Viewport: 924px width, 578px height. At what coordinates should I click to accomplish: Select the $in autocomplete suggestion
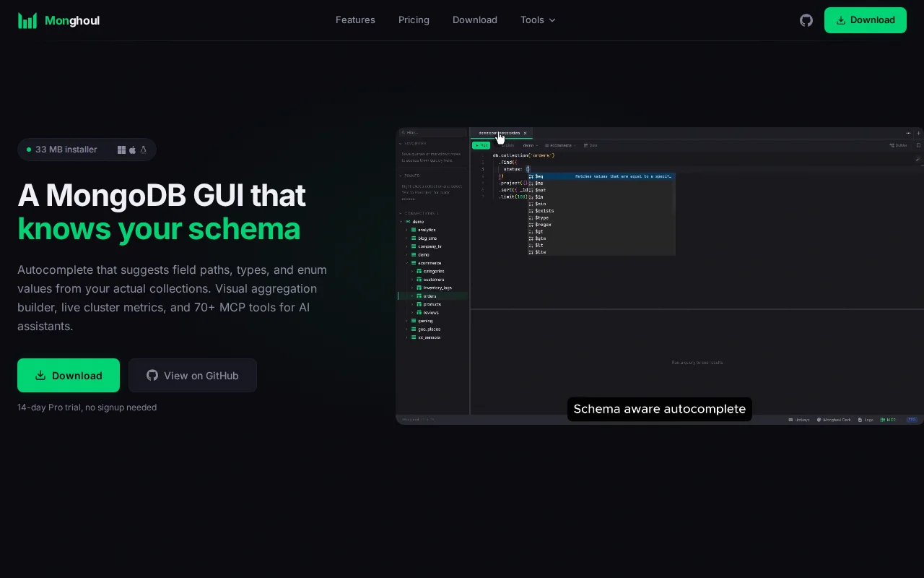click(x=601, y=197)
